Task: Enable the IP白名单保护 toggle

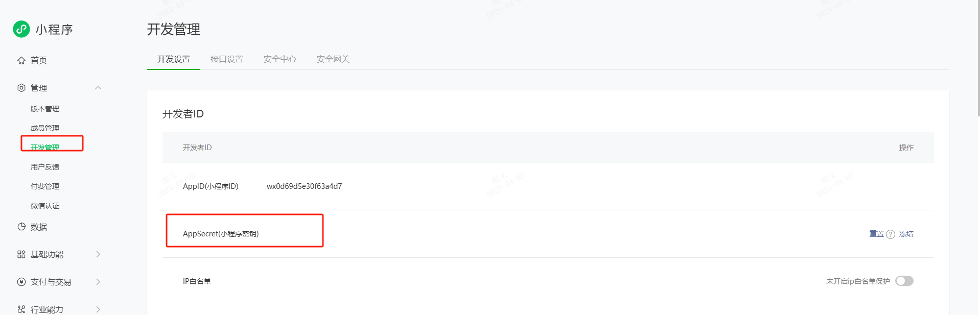Action: 904,280
